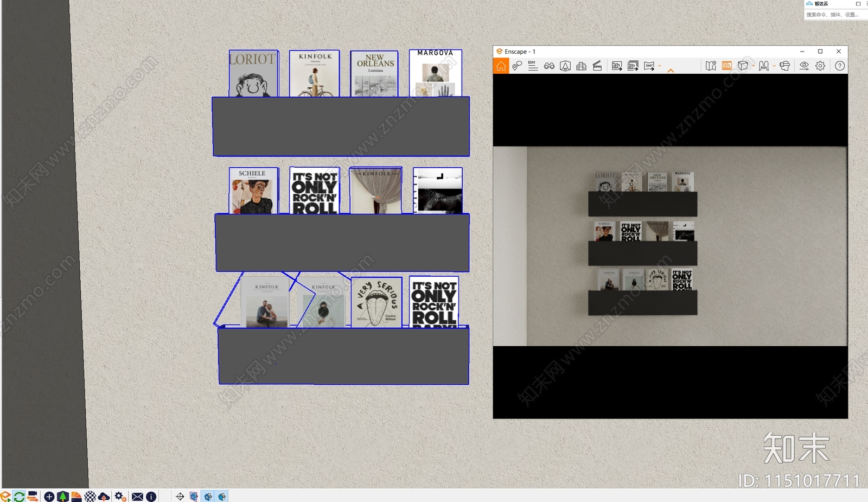Open Collaborative Annotations binoculars icon
This screenshot has height=502, width=868.
click(549, 66)
